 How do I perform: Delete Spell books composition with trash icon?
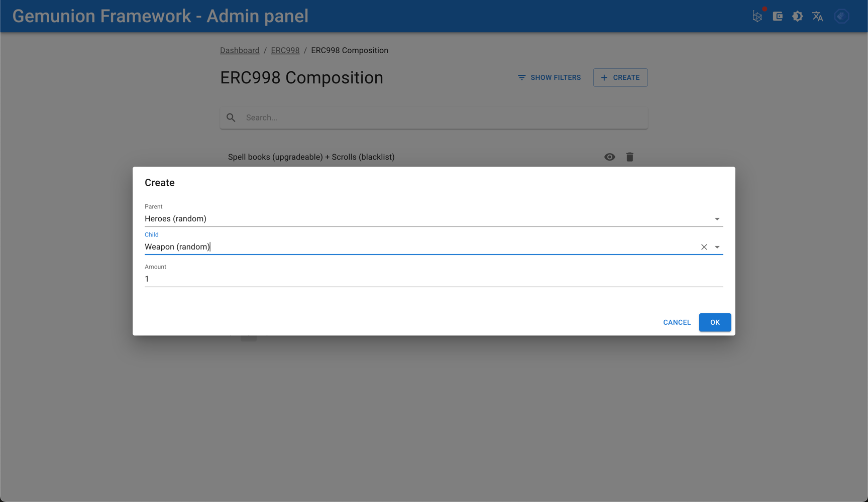click(630, 157)
